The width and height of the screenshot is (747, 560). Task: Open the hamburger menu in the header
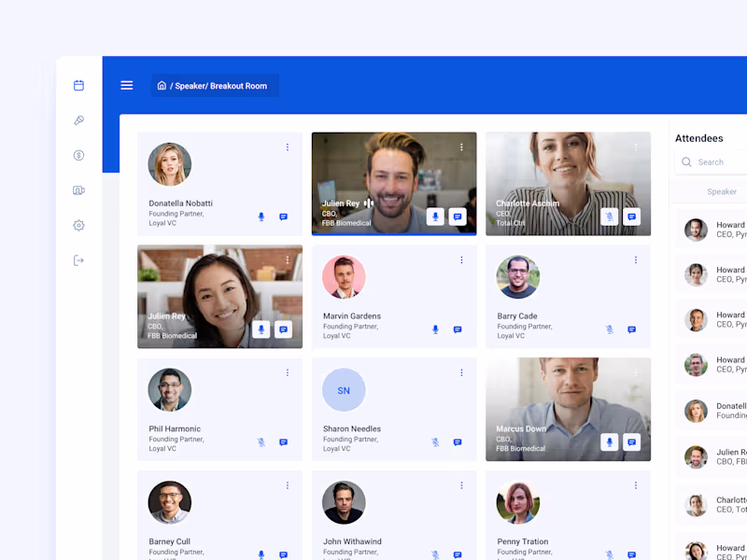tap(127, 85)
